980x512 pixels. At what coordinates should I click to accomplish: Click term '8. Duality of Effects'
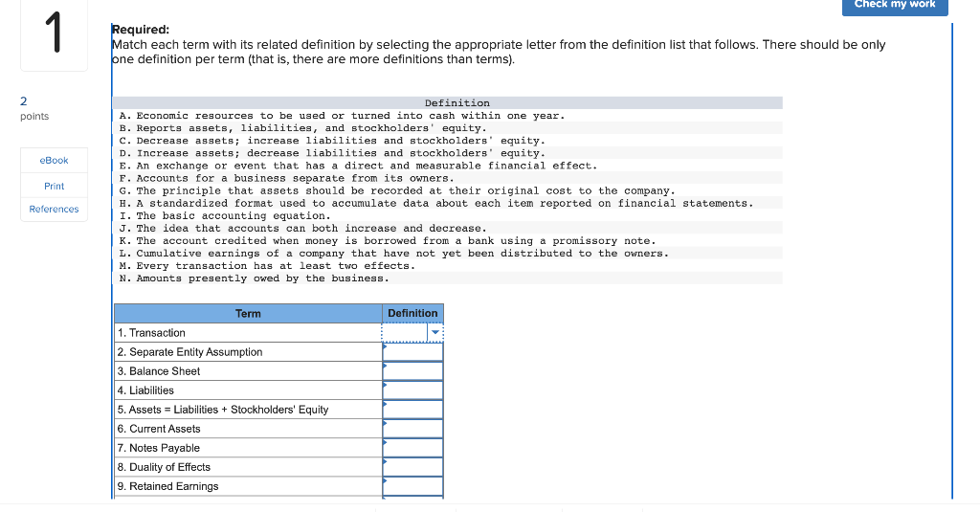pos(164,467)
